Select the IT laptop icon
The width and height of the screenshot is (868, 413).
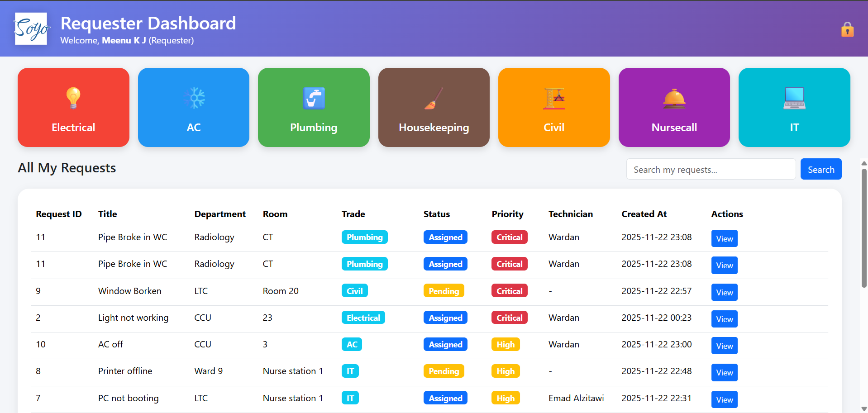[x=794, y=99]
